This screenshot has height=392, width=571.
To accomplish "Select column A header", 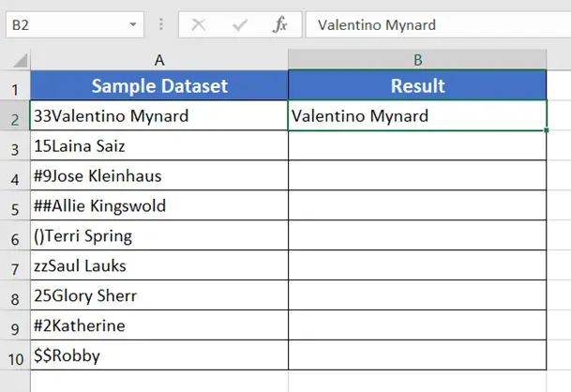I will click(159, 60).
